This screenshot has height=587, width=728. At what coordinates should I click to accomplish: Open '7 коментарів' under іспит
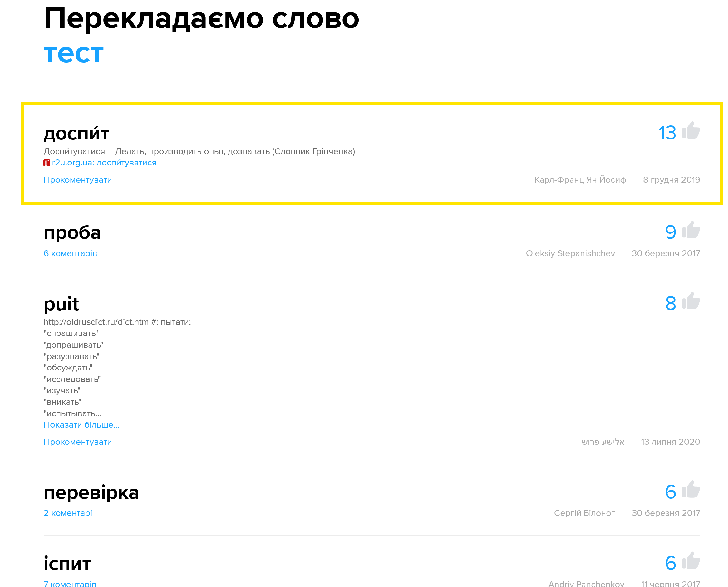[70, 584]
